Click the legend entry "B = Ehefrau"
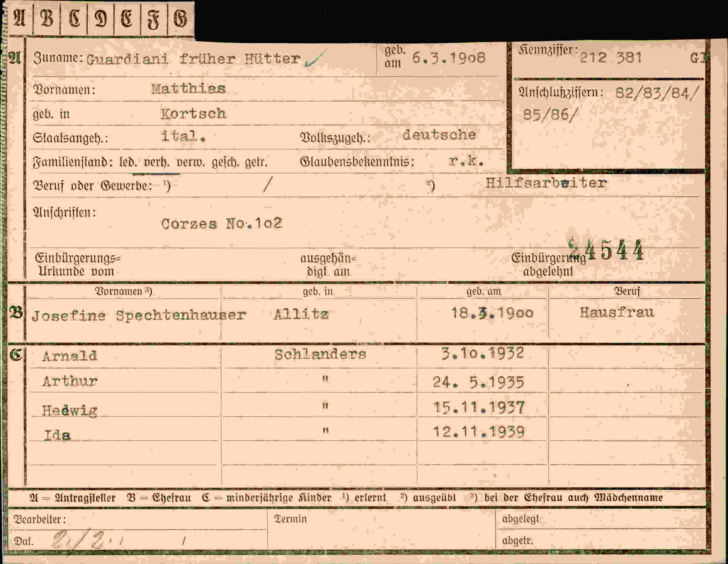Screen dimensions: 728x564 159,498
